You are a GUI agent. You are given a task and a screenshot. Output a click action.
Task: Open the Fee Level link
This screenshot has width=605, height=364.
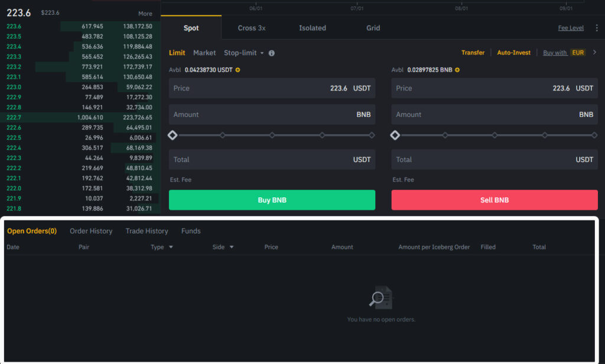coord(571,28)
